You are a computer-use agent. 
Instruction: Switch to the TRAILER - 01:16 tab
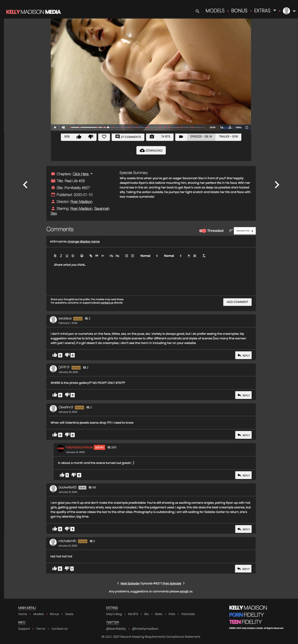click(228, 137)
